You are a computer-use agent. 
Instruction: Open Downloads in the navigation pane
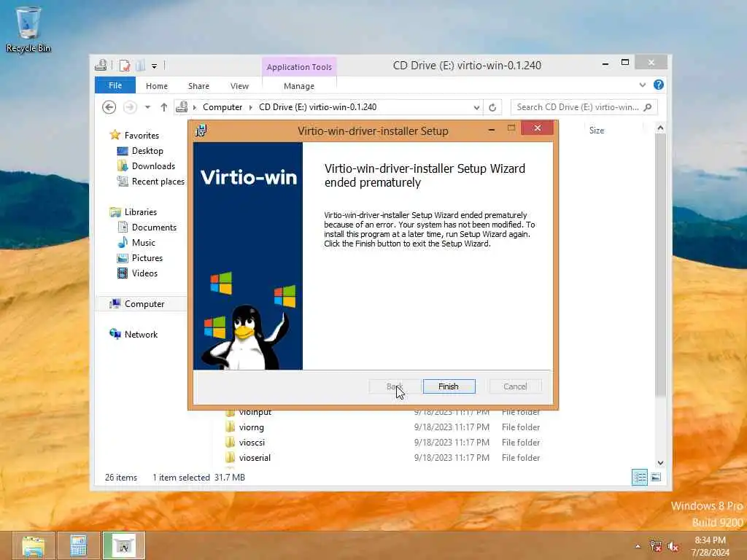click(153, 166)
